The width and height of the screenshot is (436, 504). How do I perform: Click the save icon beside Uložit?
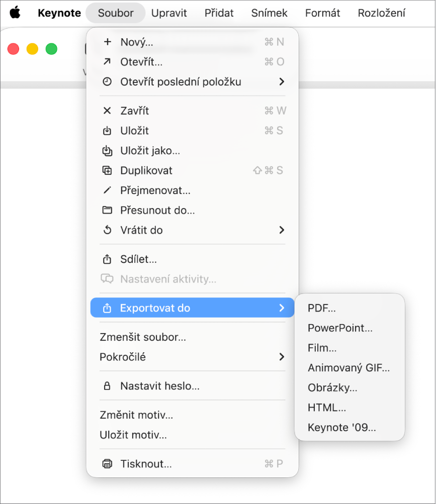[x=107, y=131]
